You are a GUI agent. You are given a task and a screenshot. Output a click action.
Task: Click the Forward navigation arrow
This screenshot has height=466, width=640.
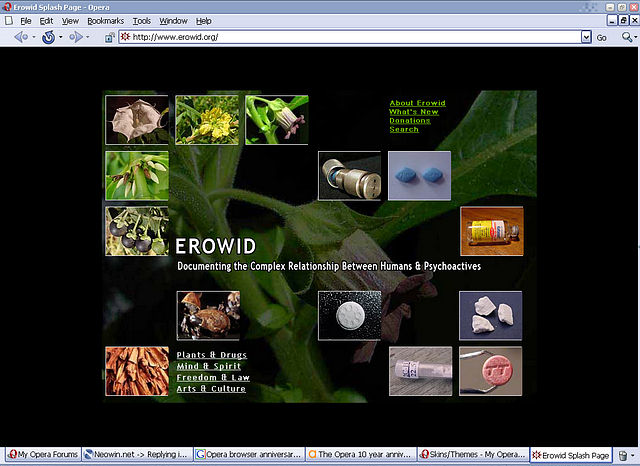tap(76, 37)
